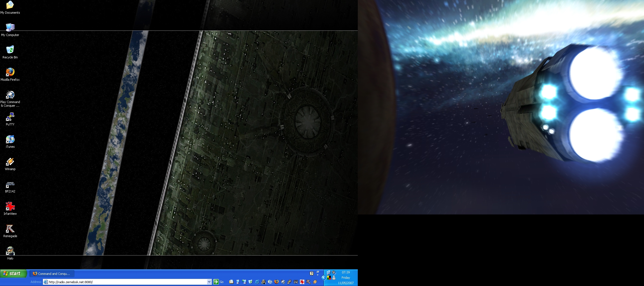Click Internet Explorer in Quick Launch bar
644x286 pixels.
click(257, 282)
